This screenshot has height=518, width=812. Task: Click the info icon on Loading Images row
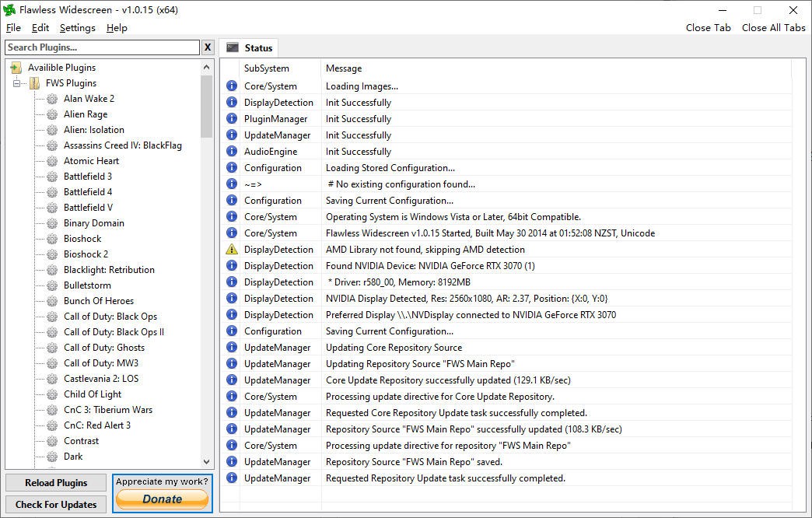click(232, 86)
